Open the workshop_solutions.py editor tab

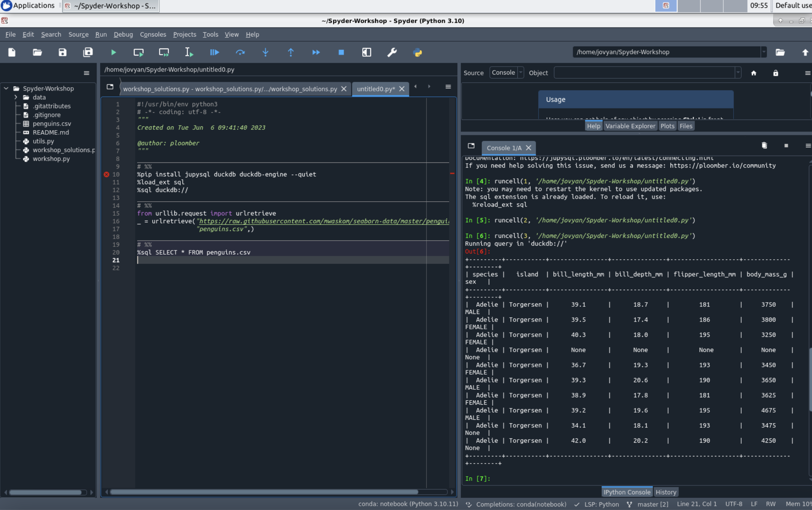click(230, 89)
